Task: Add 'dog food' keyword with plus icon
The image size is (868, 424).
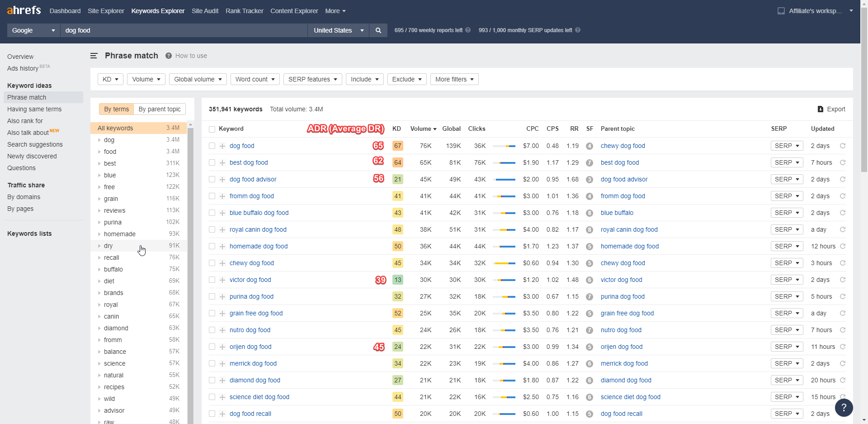Action: [x=222, y=146]
